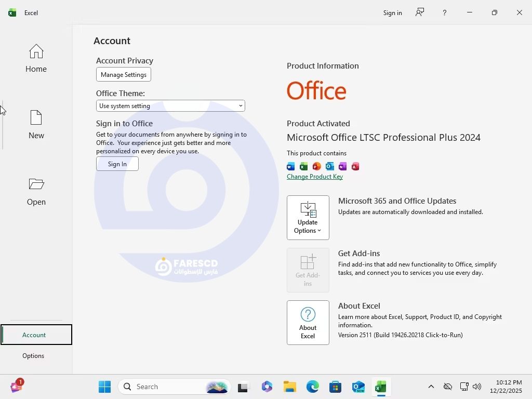
Task: Launch File Explorer from the taskbar
Action: [x=289, y=387]
